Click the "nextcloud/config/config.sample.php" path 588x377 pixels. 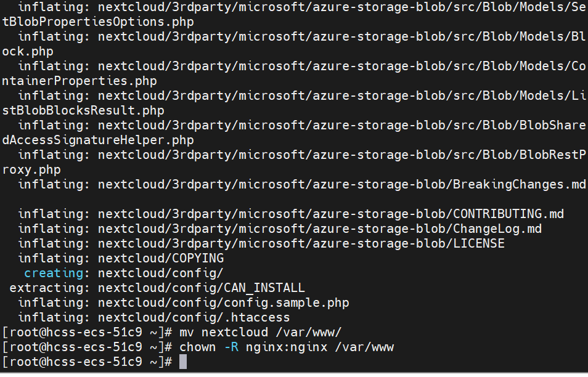click(223, 302)
